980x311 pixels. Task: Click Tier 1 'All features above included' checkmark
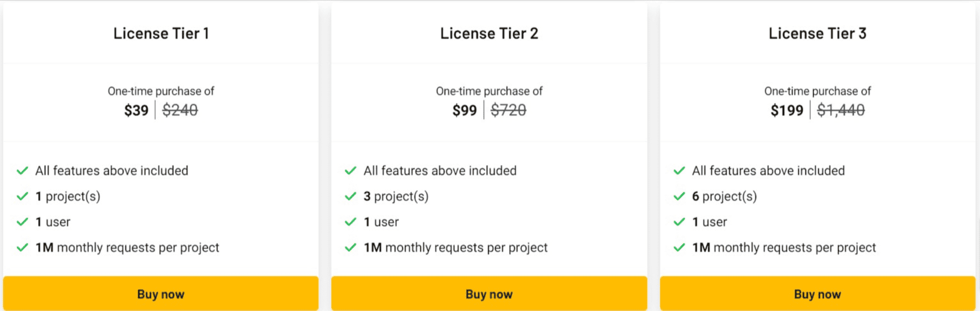click(22, 170)
